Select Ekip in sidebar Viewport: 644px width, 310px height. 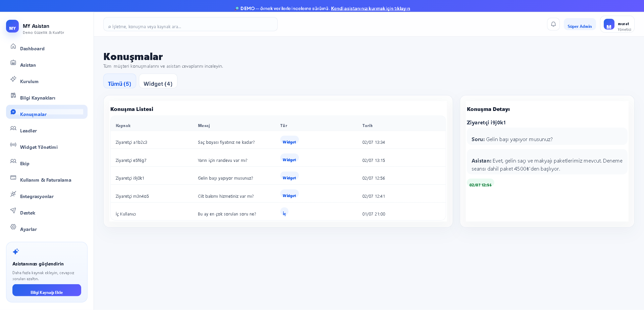[47, 161]
